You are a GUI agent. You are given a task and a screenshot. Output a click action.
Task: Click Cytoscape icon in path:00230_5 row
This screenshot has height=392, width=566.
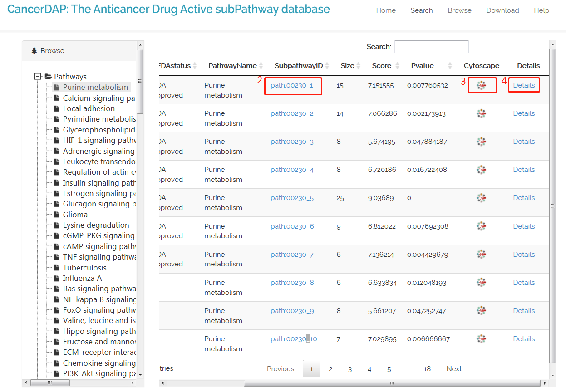[482, 198]
